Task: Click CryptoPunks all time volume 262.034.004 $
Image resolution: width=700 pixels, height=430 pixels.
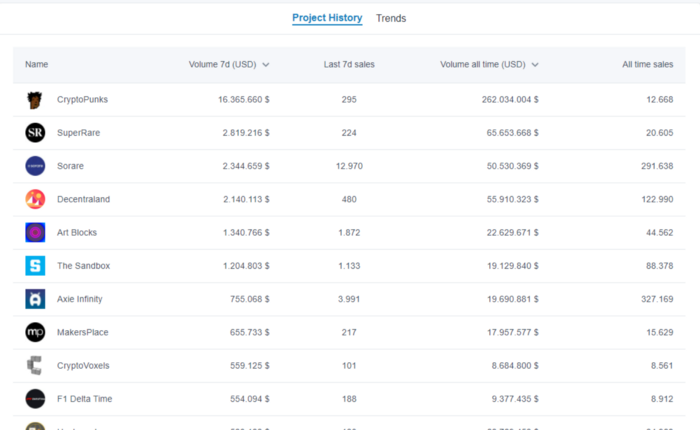Action: (510, 100)
